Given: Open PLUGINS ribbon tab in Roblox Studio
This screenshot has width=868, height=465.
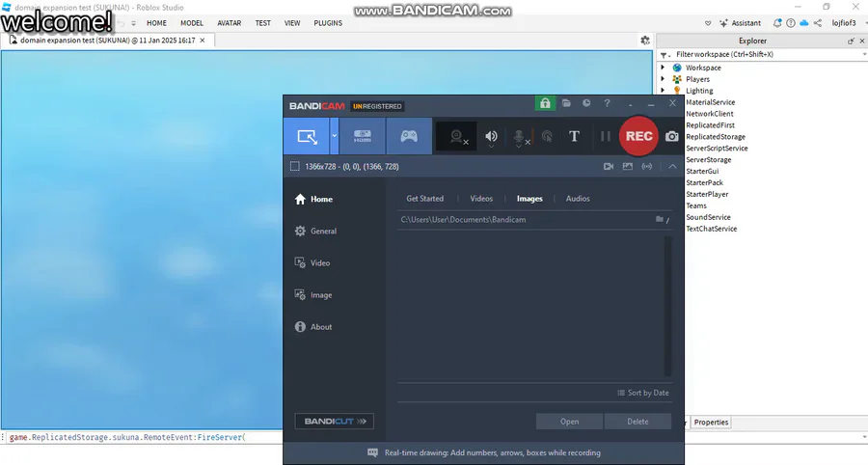Looking at the screenshot, I should [328, 23].
